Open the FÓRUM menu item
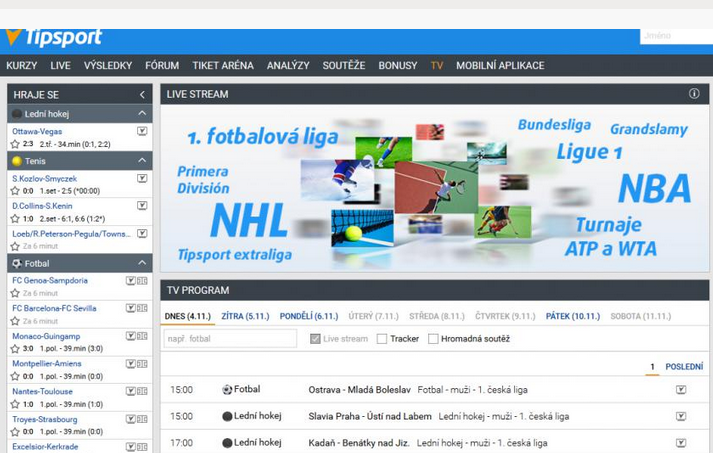This screenshot has height=453, width=713. (162, 65)
